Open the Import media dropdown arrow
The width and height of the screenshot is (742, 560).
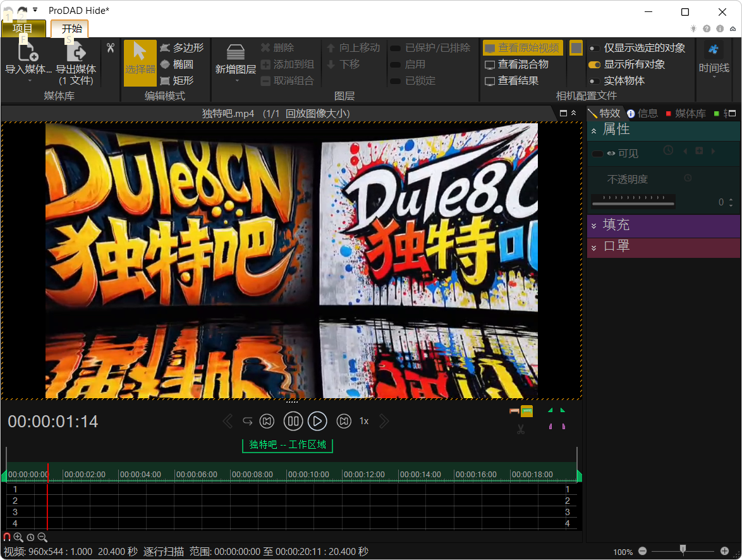point(29,81)
